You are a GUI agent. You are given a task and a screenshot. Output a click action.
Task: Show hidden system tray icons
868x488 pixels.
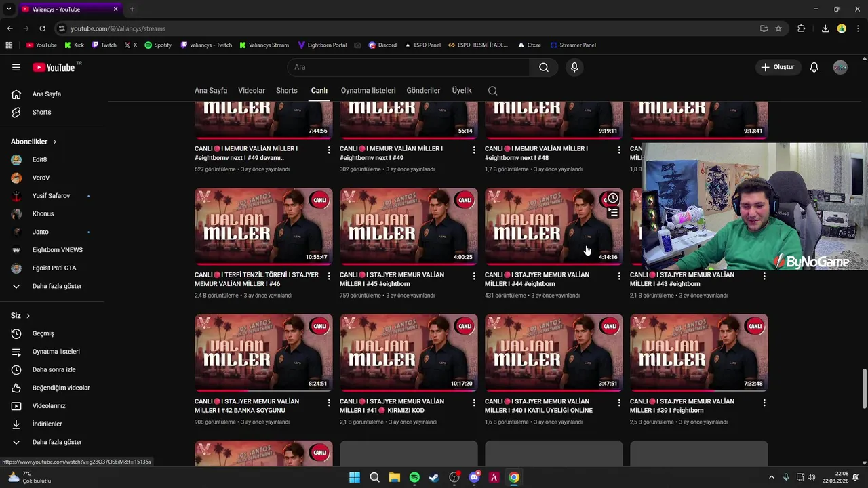771,477
